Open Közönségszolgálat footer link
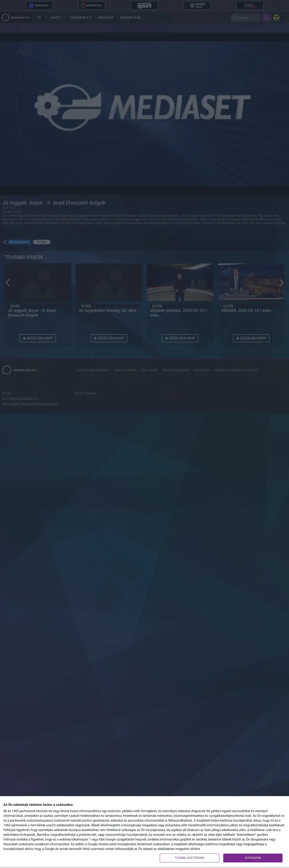Screen dimensions: 289x868 (x=175, y=370)
